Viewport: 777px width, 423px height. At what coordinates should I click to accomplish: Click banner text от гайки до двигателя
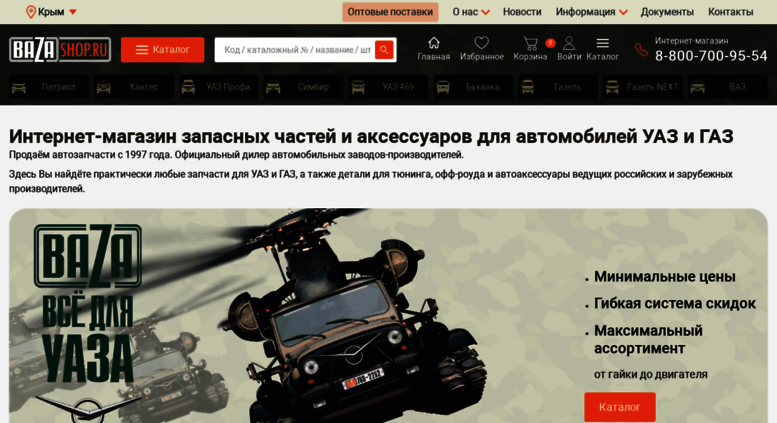point(651,374)
